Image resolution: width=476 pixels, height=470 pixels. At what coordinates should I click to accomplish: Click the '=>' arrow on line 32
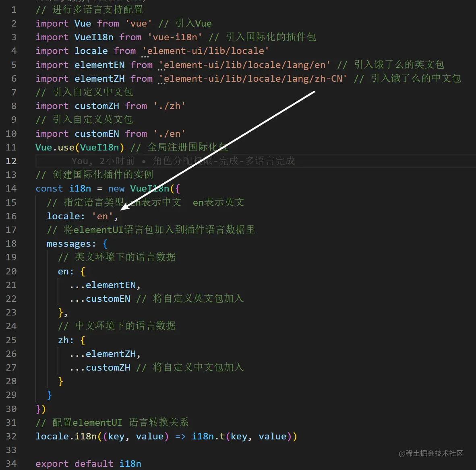[180, 436]
